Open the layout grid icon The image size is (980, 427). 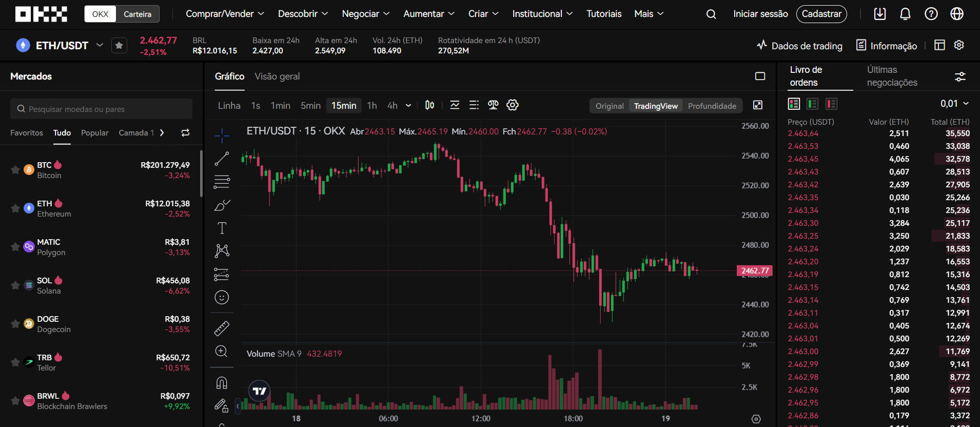(939, 45)
